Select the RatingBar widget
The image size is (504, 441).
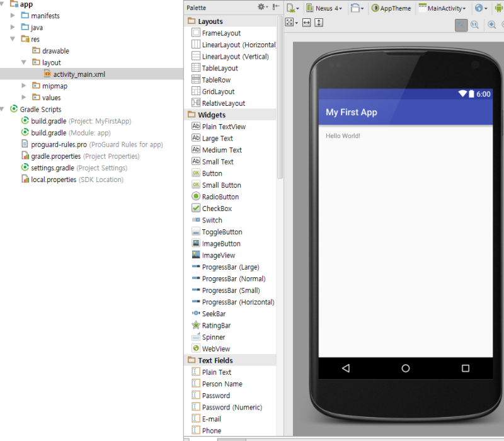point(213,325)
